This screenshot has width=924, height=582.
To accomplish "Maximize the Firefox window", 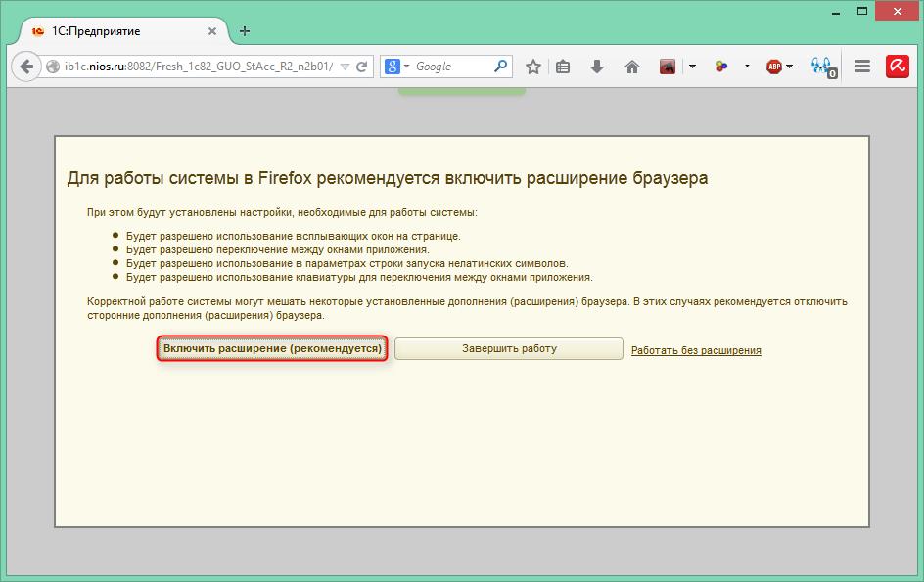I will coord(862,11).
